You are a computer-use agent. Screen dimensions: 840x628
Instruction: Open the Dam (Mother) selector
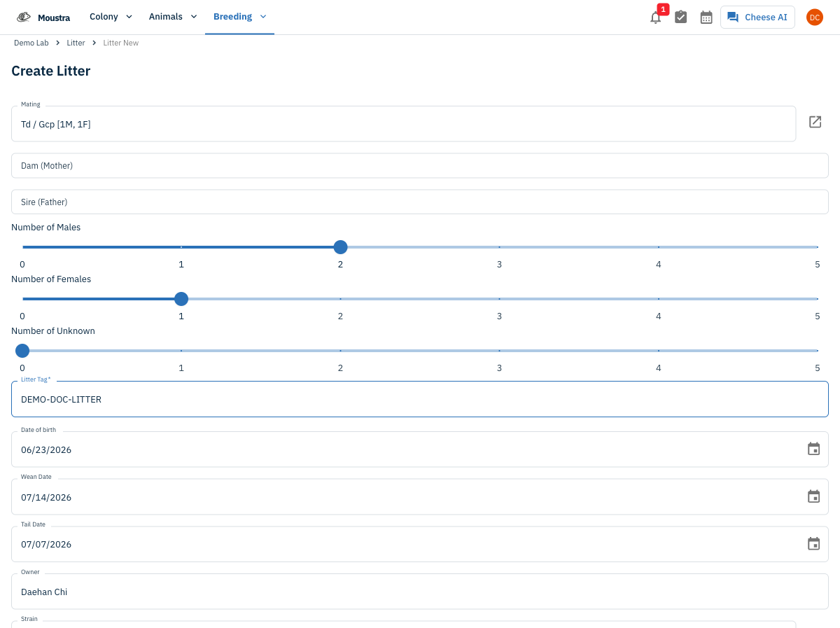click(x=420, y=166)
